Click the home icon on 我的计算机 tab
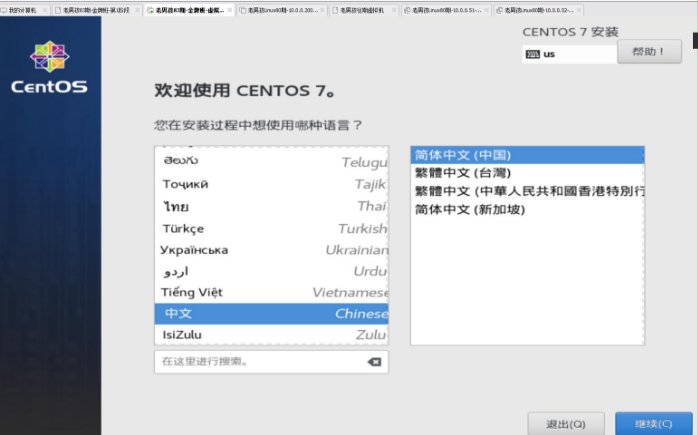 click(4, 9)
